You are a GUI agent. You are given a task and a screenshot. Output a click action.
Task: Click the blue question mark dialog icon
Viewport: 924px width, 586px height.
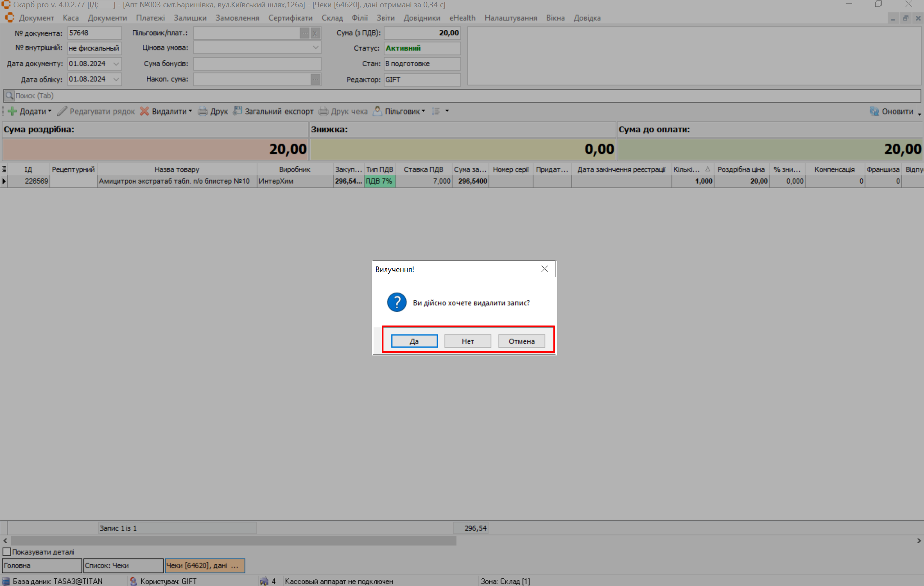click(397, 302)
